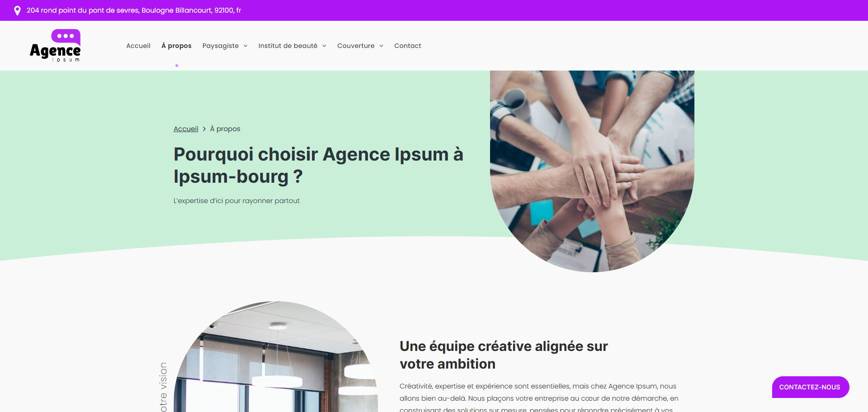
Task: Click the CONTACTEZ-NOUS button
Action: click(x=810, y=387)
